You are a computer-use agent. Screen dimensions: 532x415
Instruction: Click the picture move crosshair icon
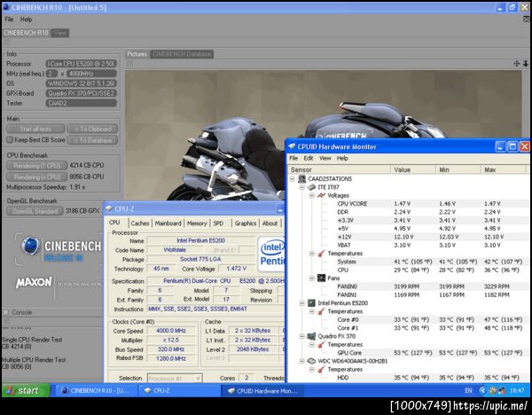pyautogui.click(x=517, y=63)
